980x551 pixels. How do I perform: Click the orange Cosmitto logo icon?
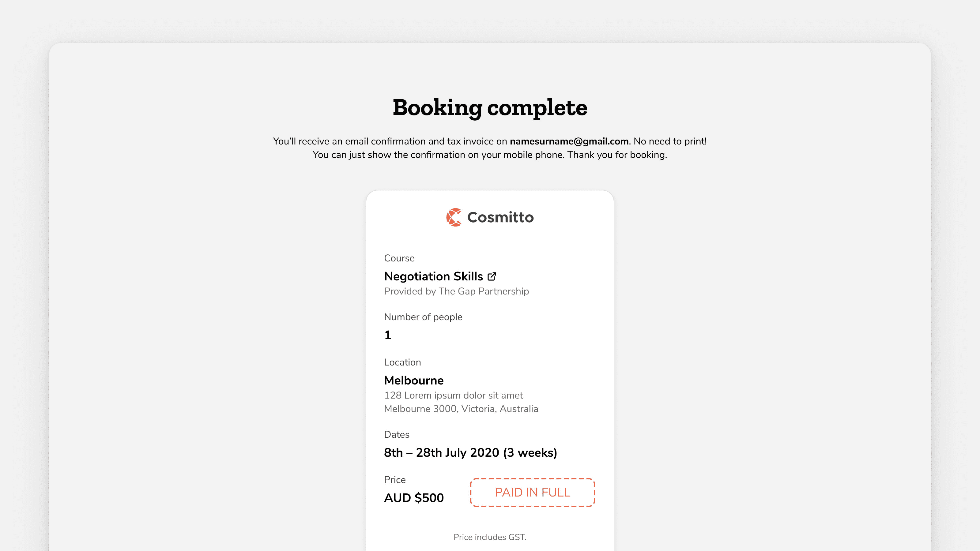pos(454,217)
